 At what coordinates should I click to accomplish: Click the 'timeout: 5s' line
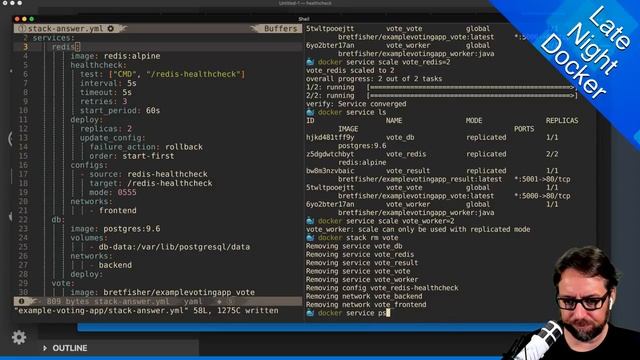pos(106,92)
